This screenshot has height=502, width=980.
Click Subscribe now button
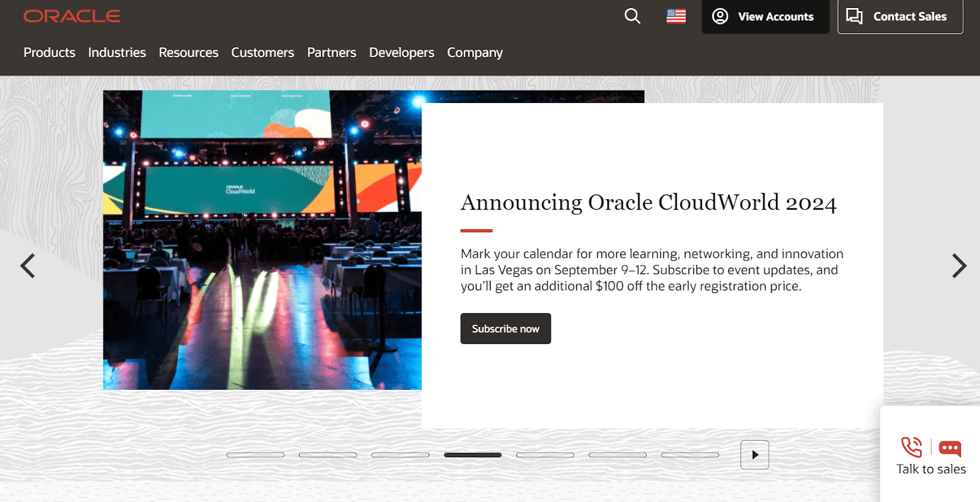(x=506, y=329)
